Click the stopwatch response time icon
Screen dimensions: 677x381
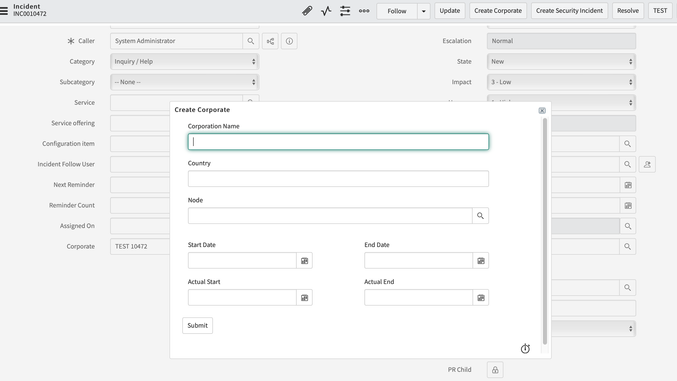click(525, 348)
